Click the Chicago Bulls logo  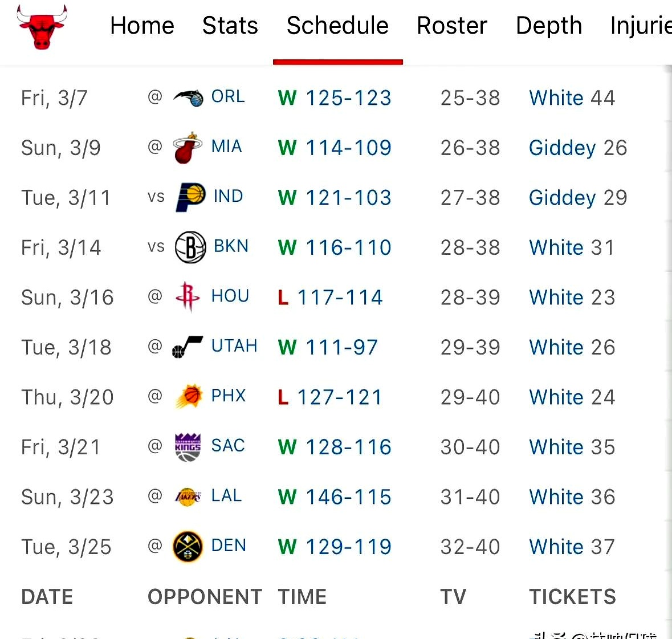(x=42, y=27)
